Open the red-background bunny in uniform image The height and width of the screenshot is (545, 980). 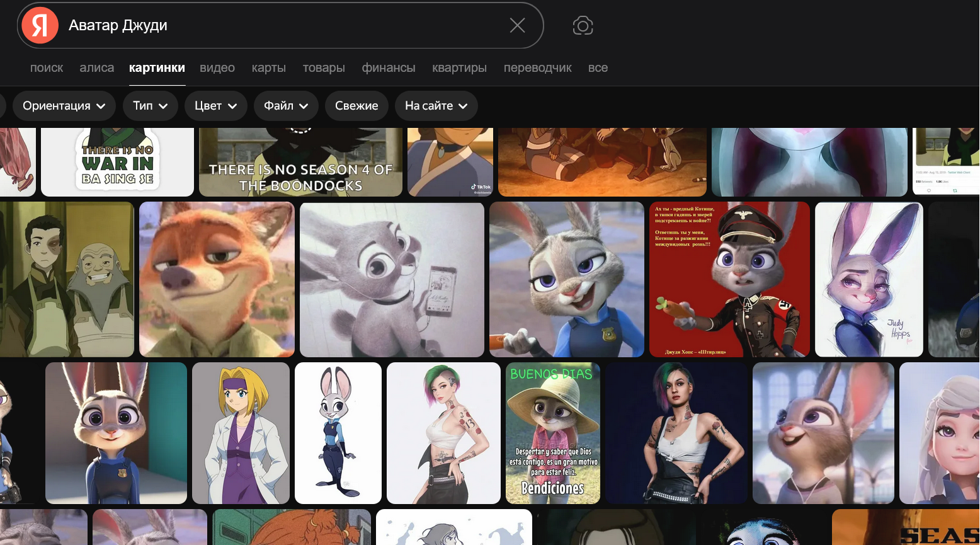pyautogui.click(x=729, y=279)
